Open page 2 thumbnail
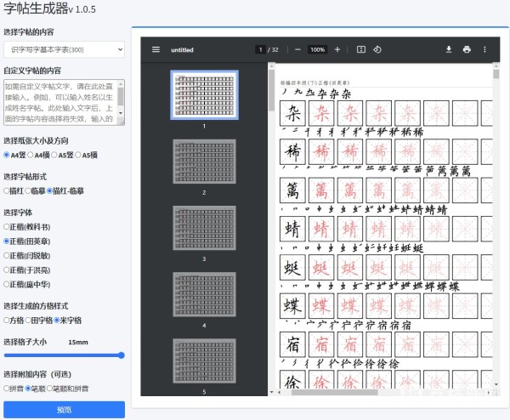Viewport: 510px width, 420px height. coord(204,162)
